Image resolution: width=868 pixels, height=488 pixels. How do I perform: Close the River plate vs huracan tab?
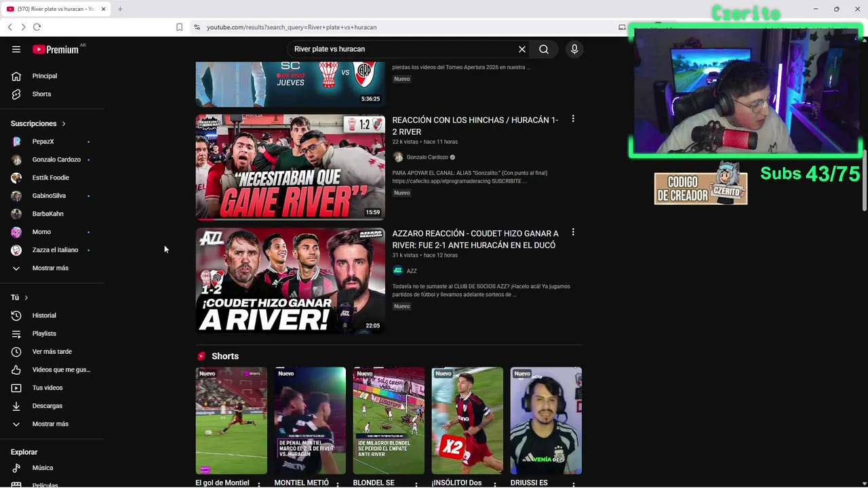(104, 9)
